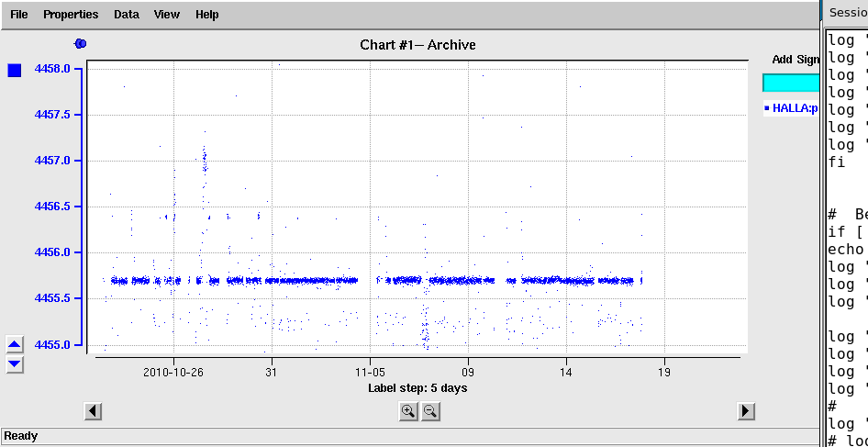868x447 pixels.
Task: Click the Add Signal label
Action: pyautogui.click(x=795, y=60)
